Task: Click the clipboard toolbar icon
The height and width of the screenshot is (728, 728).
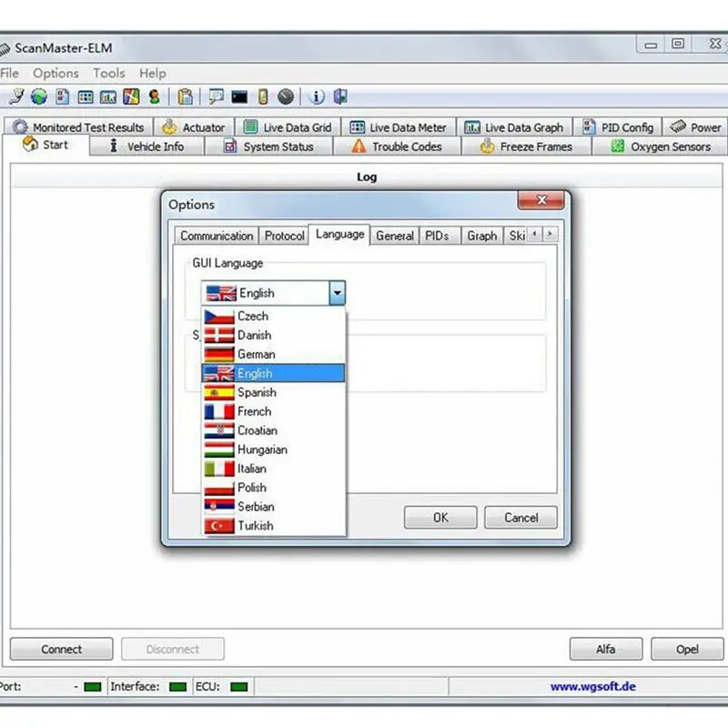Action: click(186, 96)
